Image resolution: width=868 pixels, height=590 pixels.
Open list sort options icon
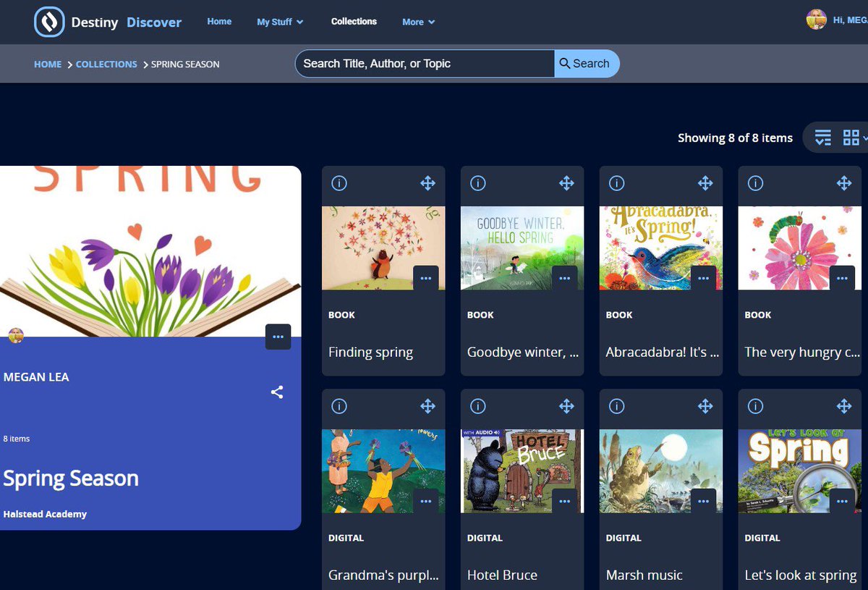823,138
